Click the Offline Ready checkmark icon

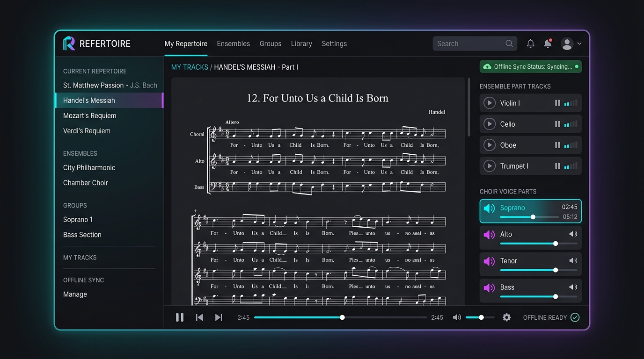575,317
